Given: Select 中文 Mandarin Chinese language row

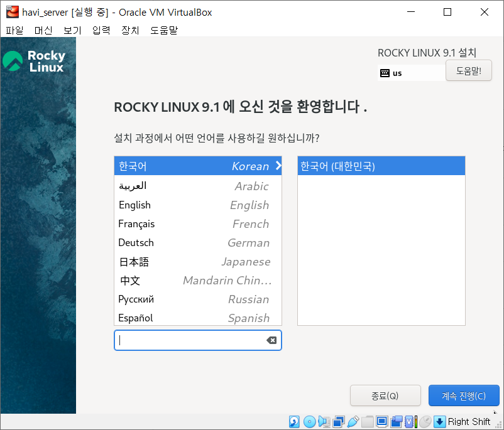Looking at the screenshot, I should 198,281.
